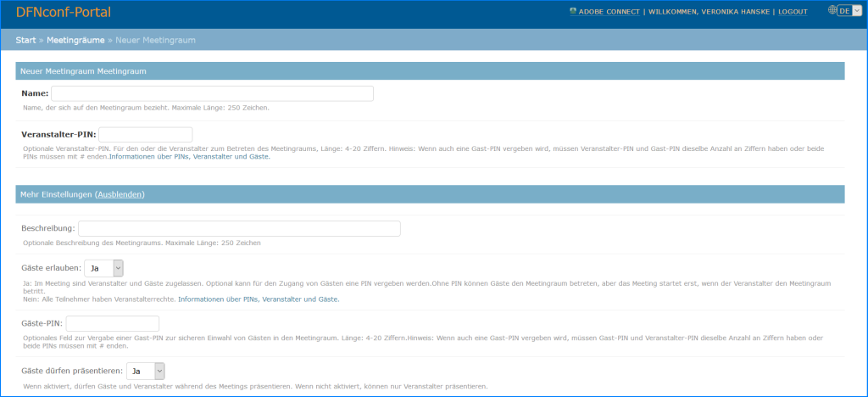Click the DFNconf-Portal logo title
868x397 pixels.
pos(64,13)
